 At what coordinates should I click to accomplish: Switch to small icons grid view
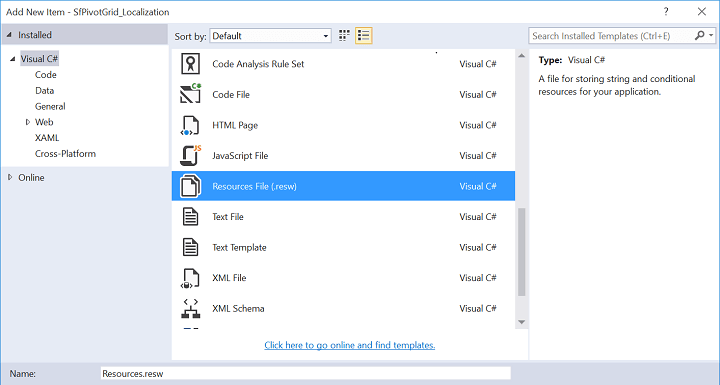pos(344,35)
